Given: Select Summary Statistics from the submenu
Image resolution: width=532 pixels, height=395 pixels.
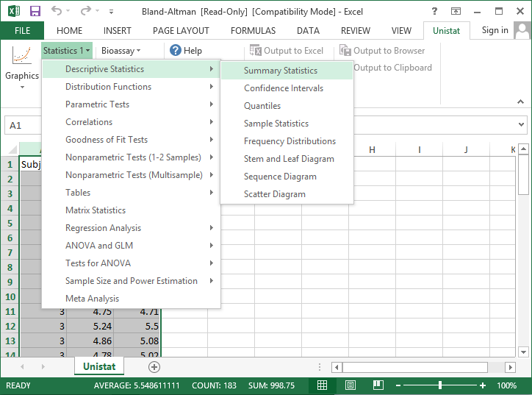Looking at the screenshot, I should [287, 71].
